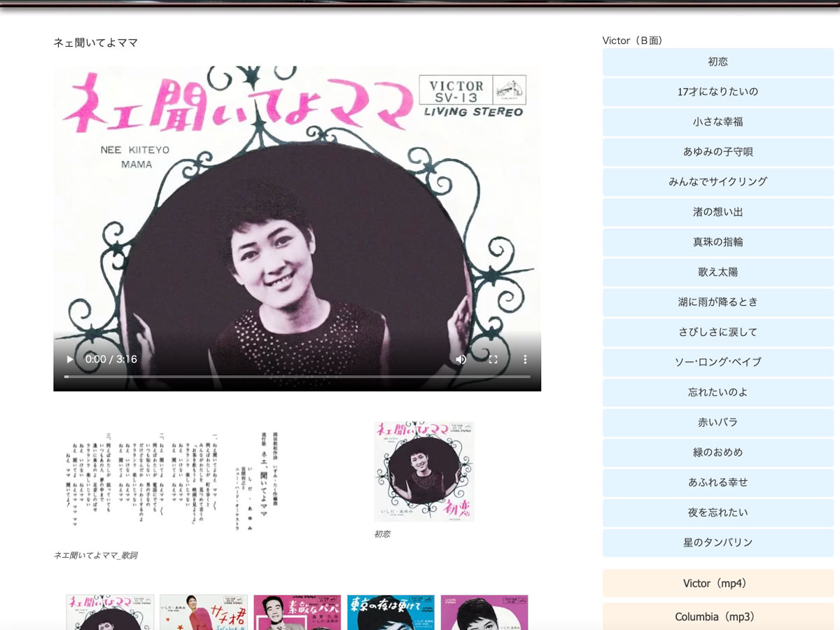Open the 東京の夜は更けて cover thumbnail
Screen dimensions: 840x630
[x=391, y=612]
